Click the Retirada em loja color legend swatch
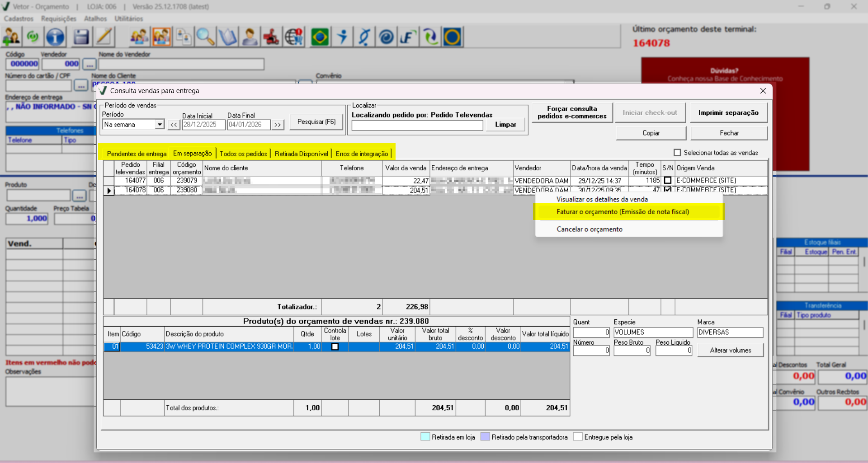This screenshot has width=868, height=463. pos(425,437)
